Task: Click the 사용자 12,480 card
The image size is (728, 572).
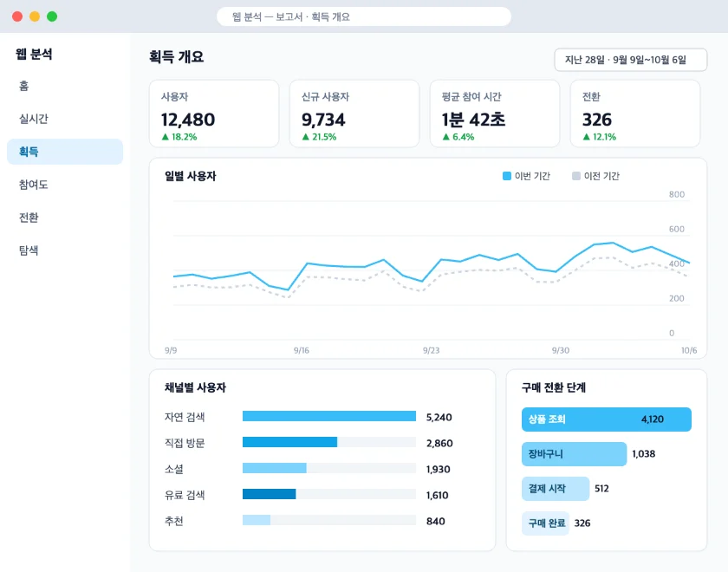Action: pyautogui.click(x=214, y=114)
